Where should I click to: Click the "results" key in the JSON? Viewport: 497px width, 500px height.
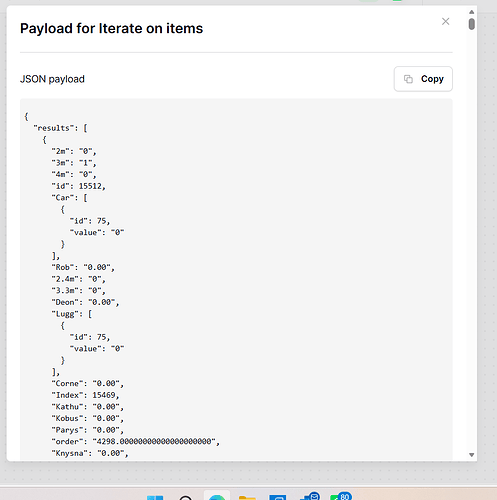tap(53, 128)
